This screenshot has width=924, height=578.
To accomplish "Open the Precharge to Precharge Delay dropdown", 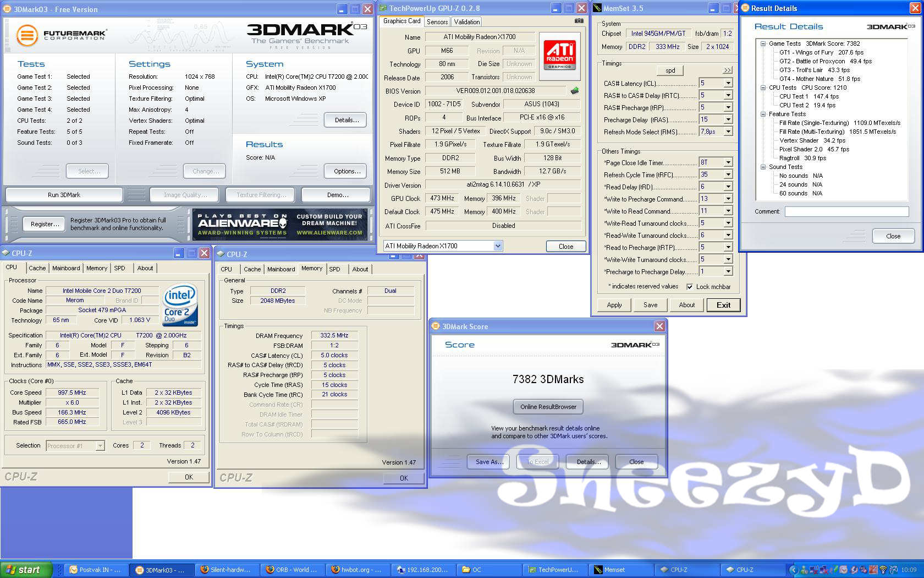I will click(728, 271).
